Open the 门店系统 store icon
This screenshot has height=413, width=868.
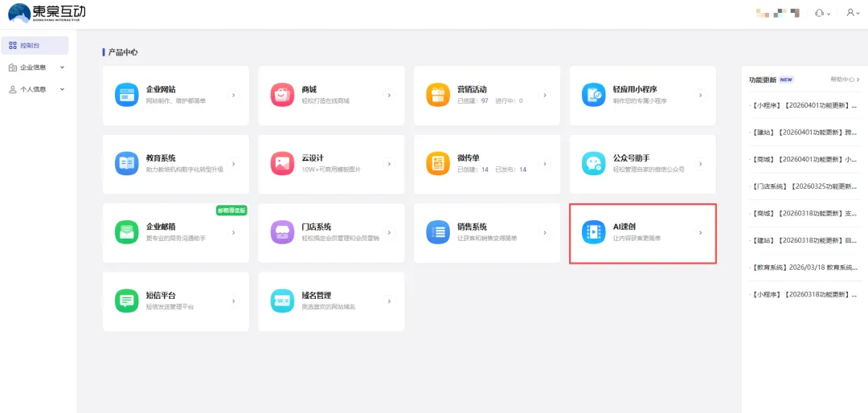coord(282,232)
